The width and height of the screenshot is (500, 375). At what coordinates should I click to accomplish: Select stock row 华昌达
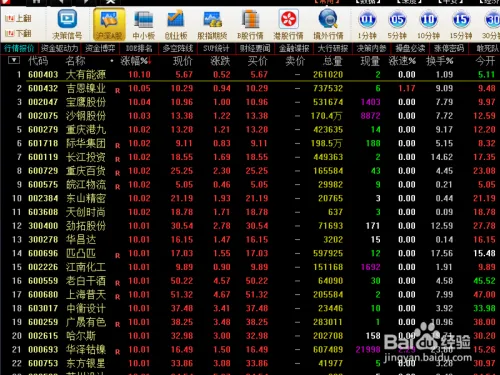pos(250,239)
